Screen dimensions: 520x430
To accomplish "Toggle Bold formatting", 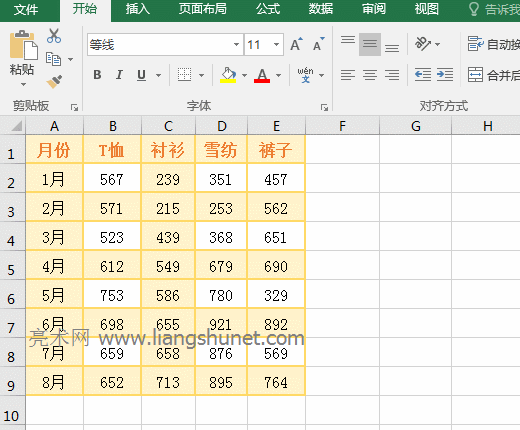I will click(97, 75).
